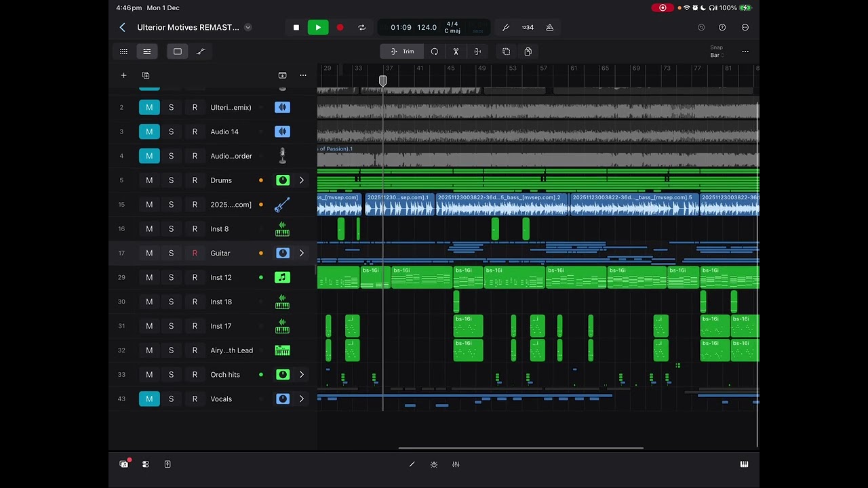
Task: Go back using the top-left chevron
Action: point(122,27)
